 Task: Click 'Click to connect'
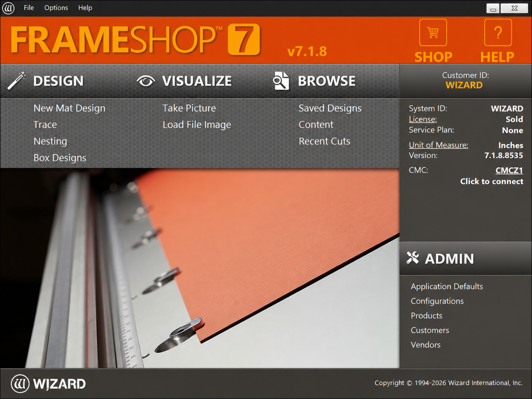point(492,181)
